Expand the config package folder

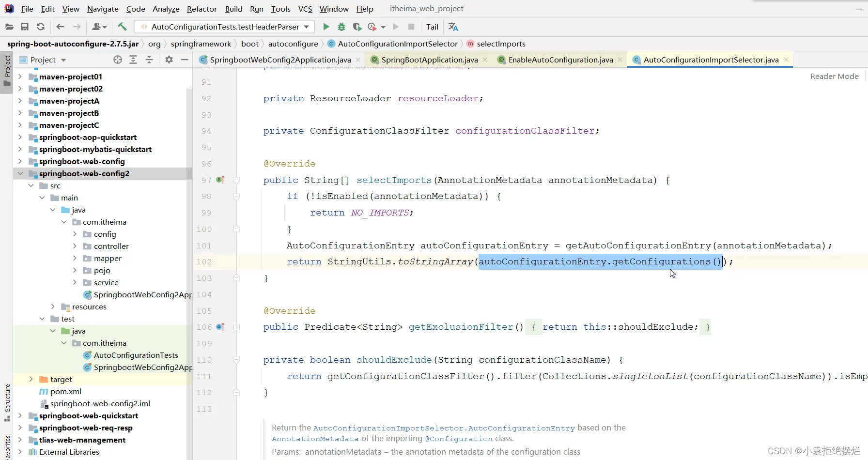click(75, 234)
